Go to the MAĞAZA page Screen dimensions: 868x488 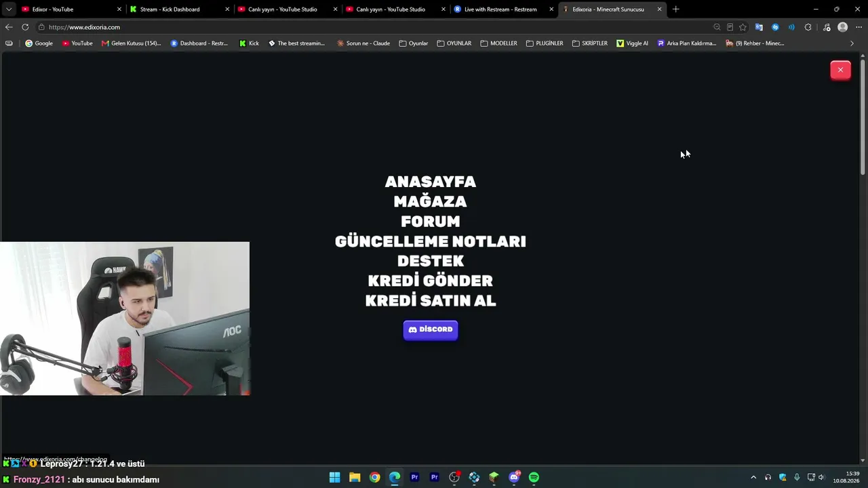(431, 201)
